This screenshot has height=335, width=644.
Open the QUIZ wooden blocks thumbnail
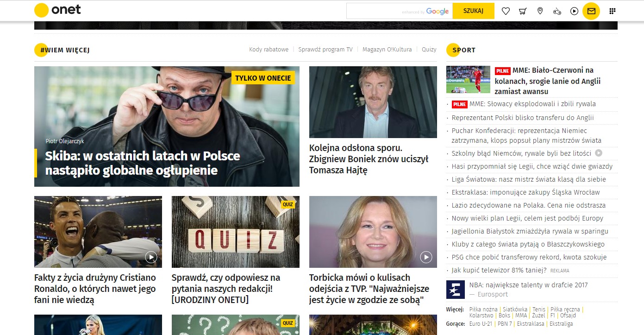click(236, 232)
